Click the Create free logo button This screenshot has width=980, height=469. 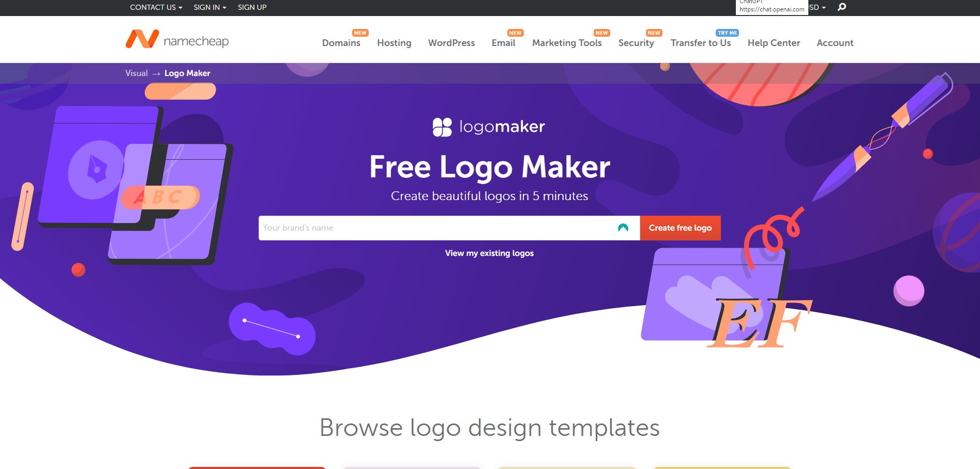[680, 228]
